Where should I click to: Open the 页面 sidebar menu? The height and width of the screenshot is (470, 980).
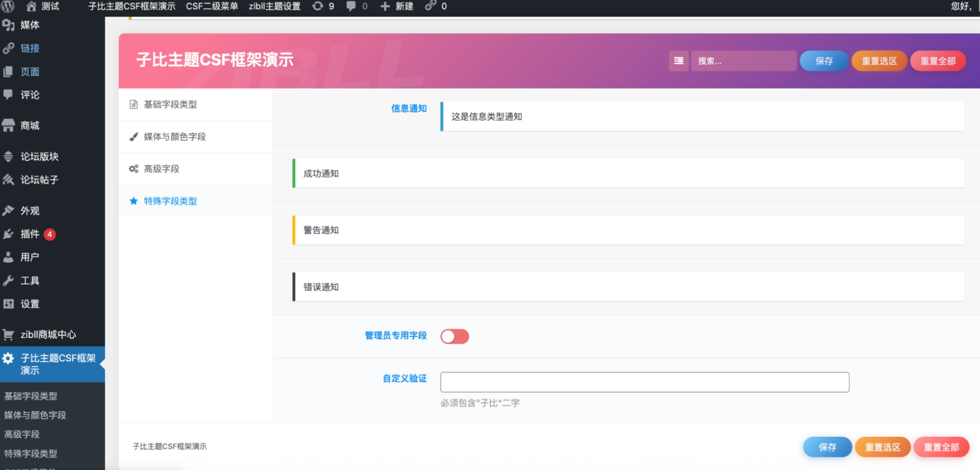52,72
